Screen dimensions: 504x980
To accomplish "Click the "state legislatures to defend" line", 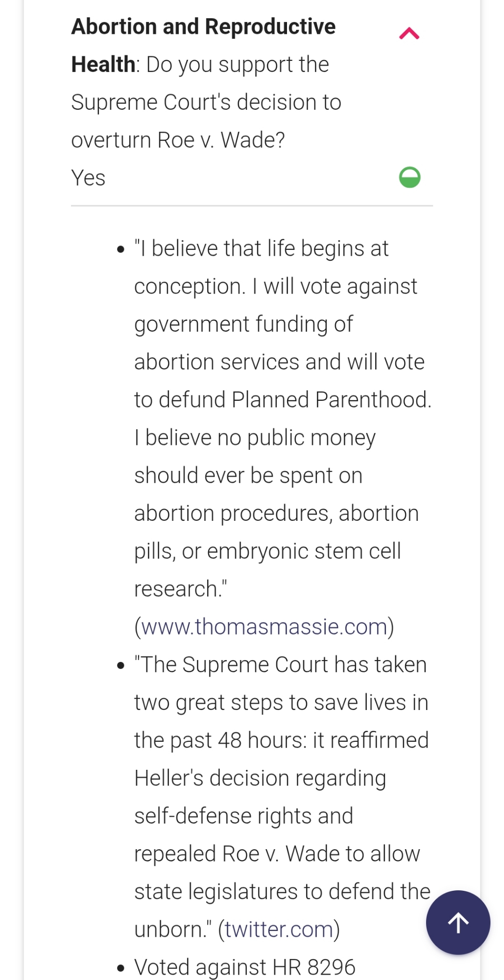I will [282, 892].
